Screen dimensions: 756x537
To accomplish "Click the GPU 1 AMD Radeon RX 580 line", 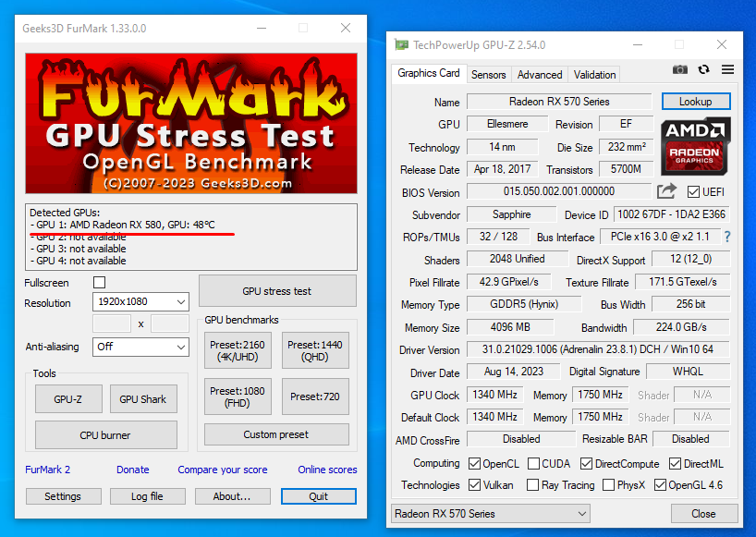I will pyautogui.click(x=123, y=225).
